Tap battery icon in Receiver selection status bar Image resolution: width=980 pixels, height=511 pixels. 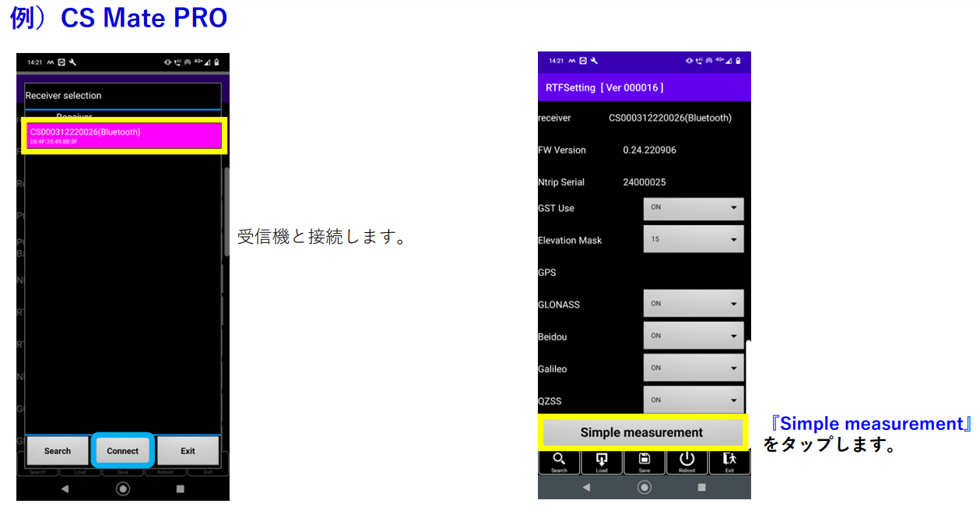[x=216, y=62]
